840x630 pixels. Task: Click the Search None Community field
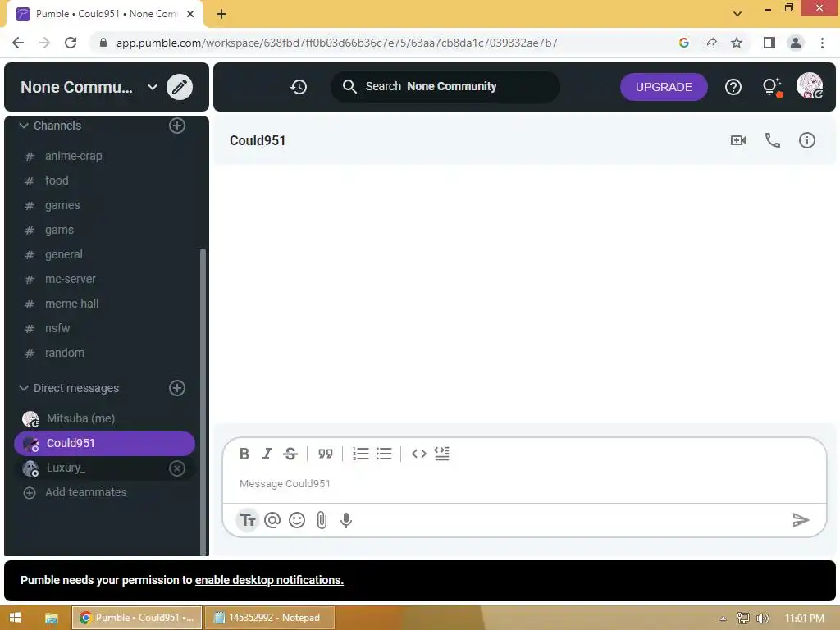445,87
